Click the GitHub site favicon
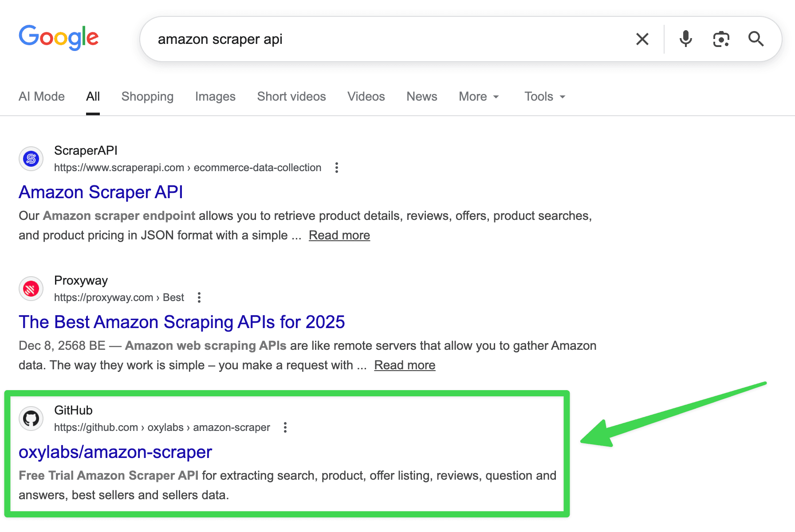The width and height of the screenshot is (795, 532). click(x=31, y=418)
